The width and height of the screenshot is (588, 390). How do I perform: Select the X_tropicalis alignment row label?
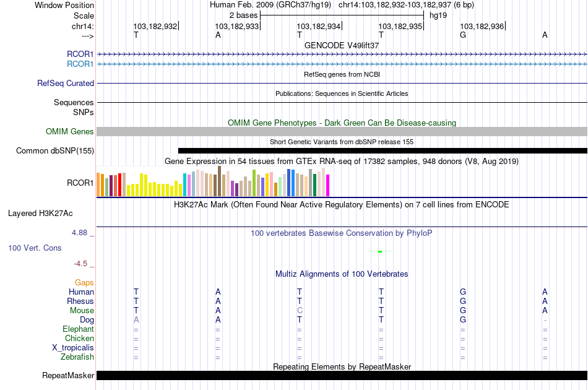(x=73, y=348)
